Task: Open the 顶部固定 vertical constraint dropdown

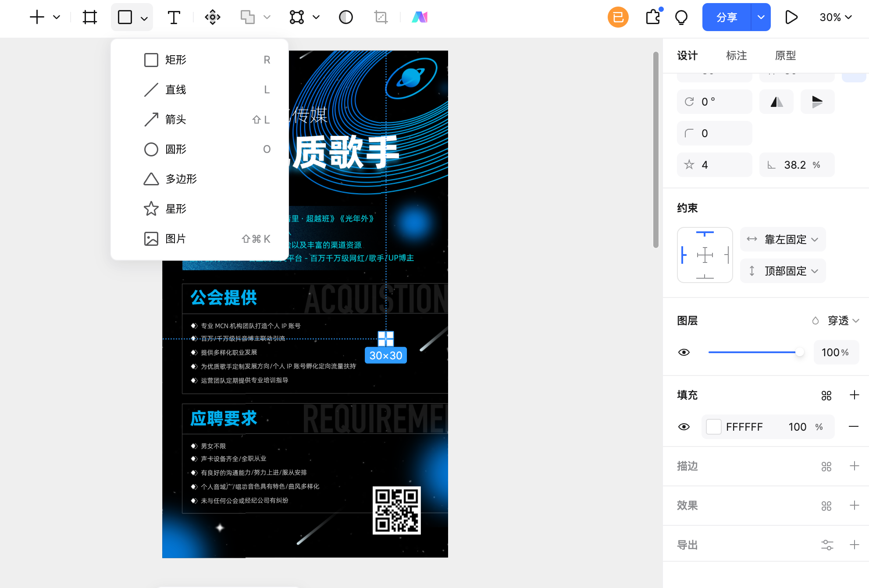Action: click(783, 271)
